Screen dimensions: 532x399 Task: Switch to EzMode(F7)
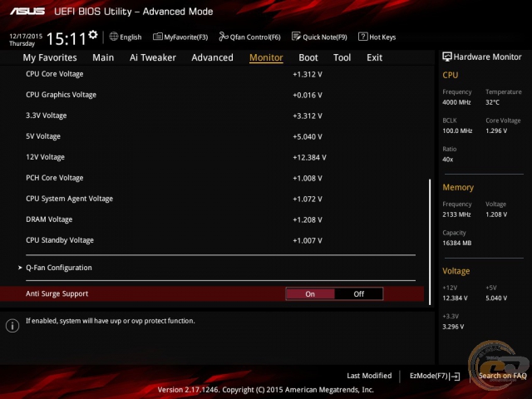pyautogui.click(x=435, y=376)
